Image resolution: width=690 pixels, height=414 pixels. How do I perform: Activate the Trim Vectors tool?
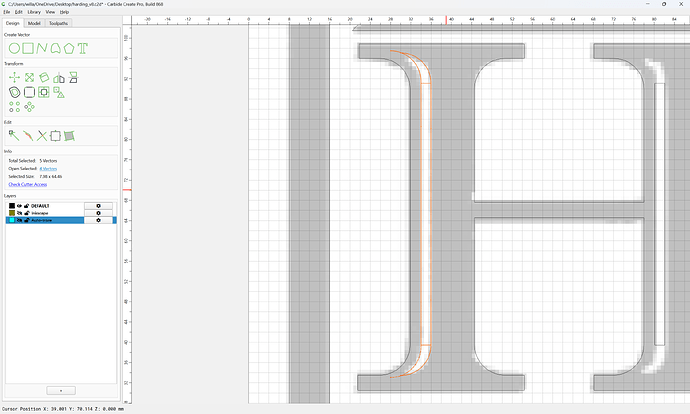42,136
